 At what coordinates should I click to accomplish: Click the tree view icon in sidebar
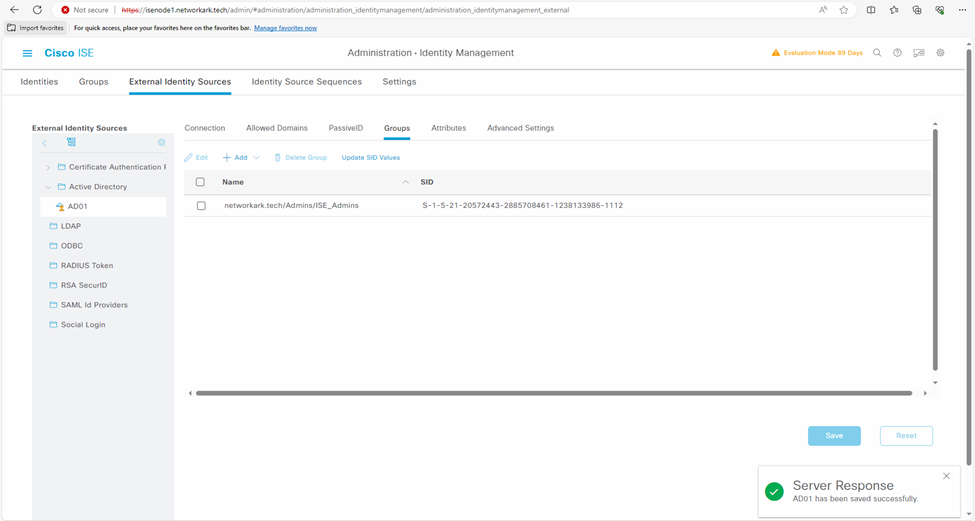pyautogui.click(x=71, y=143)
